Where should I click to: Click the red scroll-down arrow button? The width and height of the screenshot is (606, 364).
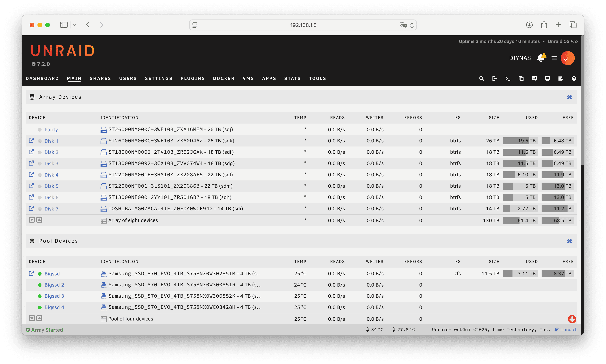tap(572, 319)
